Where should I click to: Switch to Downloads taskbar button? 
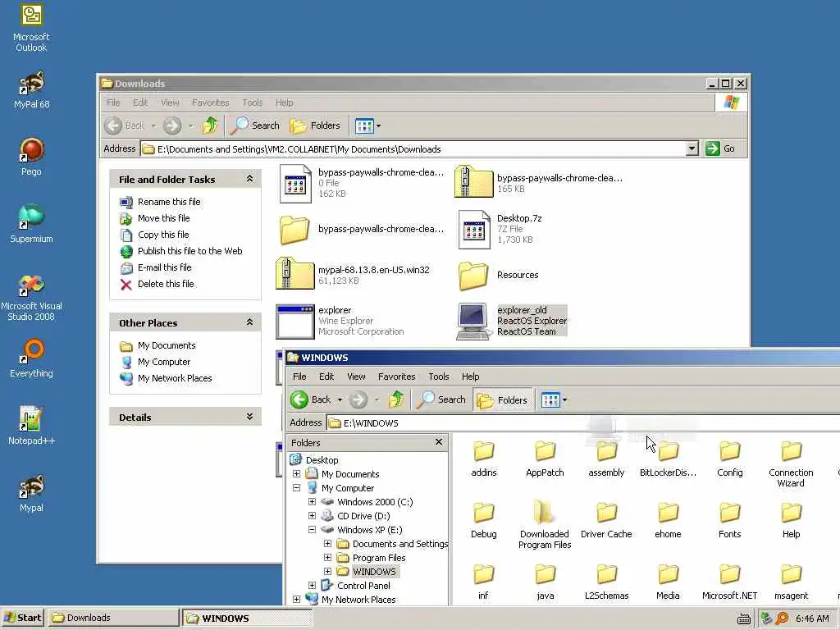113,619
